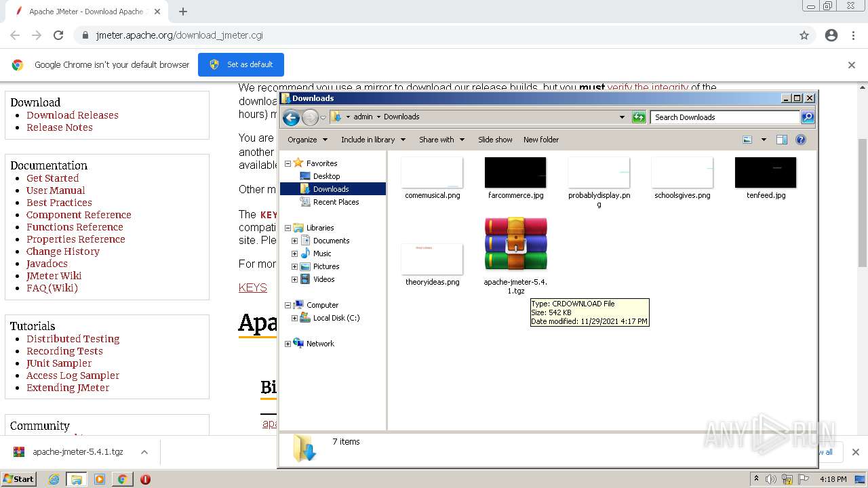Collapse the Favorites tree node

[x=288, y=163]
